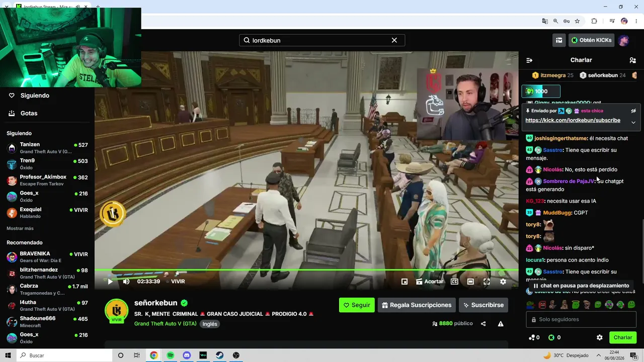Play the video stream
This screenshot has height=362, width=644.
coord(110,282)
